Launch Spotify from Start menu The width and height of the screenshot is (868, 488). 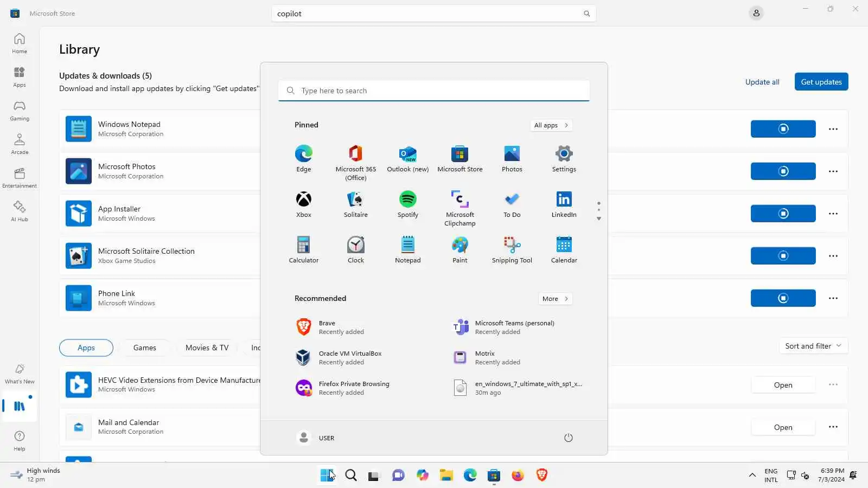pos(408,204)
